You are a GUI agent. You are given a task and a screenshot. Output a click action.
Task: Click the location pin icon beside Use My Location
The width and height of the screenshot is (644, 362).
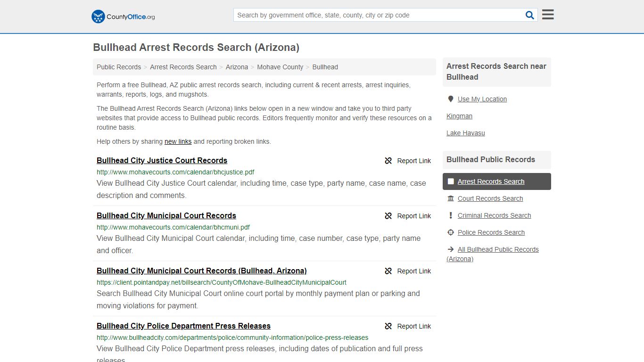coord(451,99)
